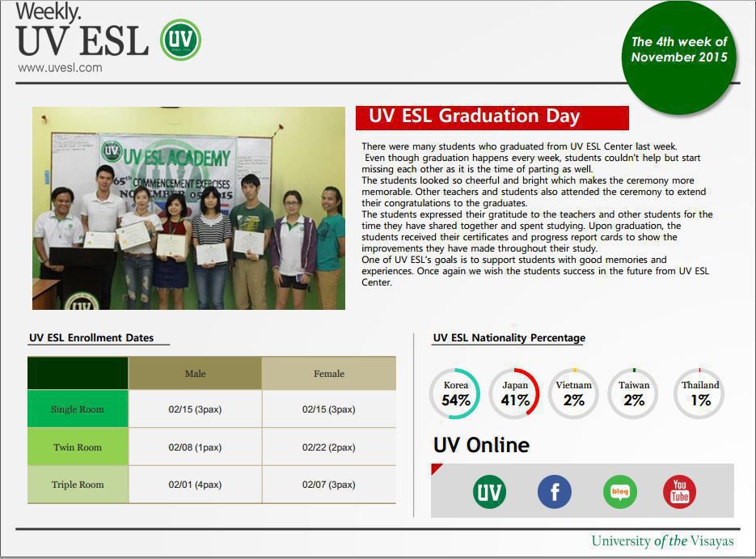Click the cell 02/01 (4pax)
This screenshot has width=756, height=559.
tap(196, 485)
